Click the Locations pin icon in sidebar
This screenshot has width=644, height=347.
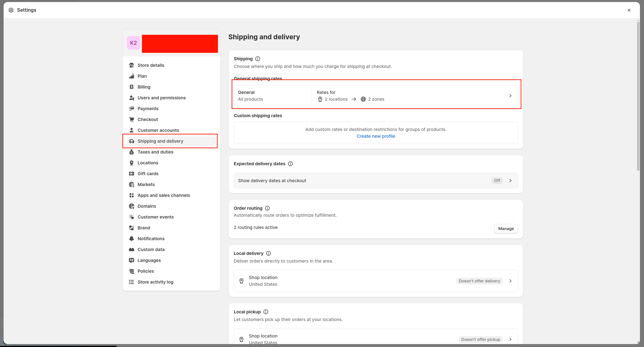click(132, 163)
